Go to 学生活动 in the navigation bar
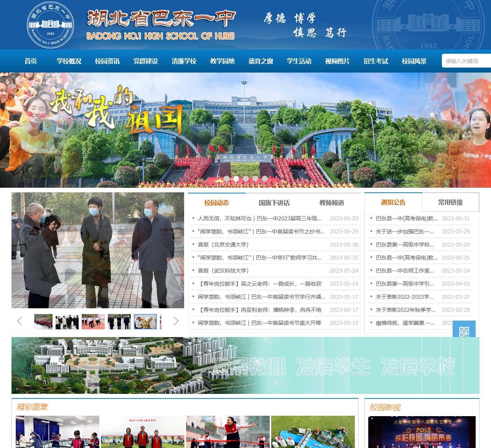Screen dimensions: 491x448 pos(299,61)
